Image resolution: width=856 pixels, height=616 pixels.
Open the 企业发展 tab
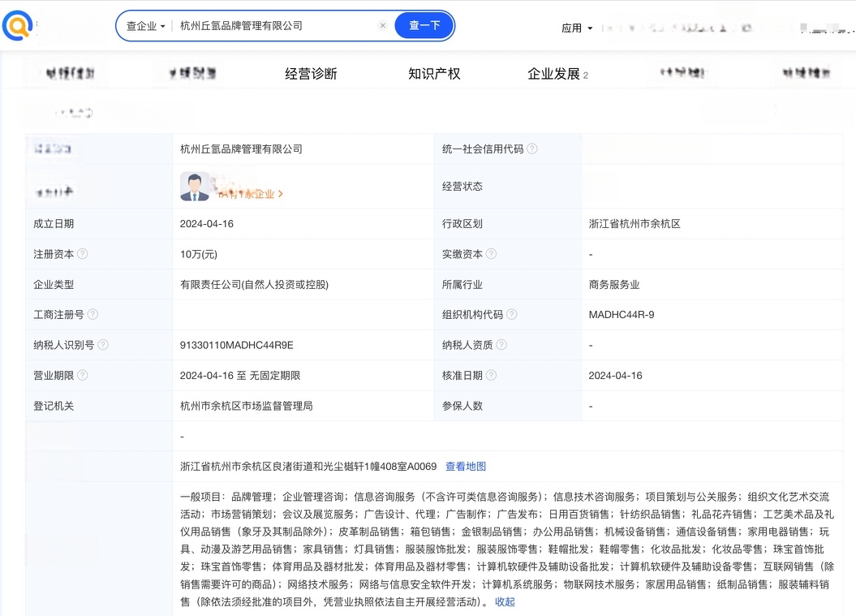coord(558,74)
